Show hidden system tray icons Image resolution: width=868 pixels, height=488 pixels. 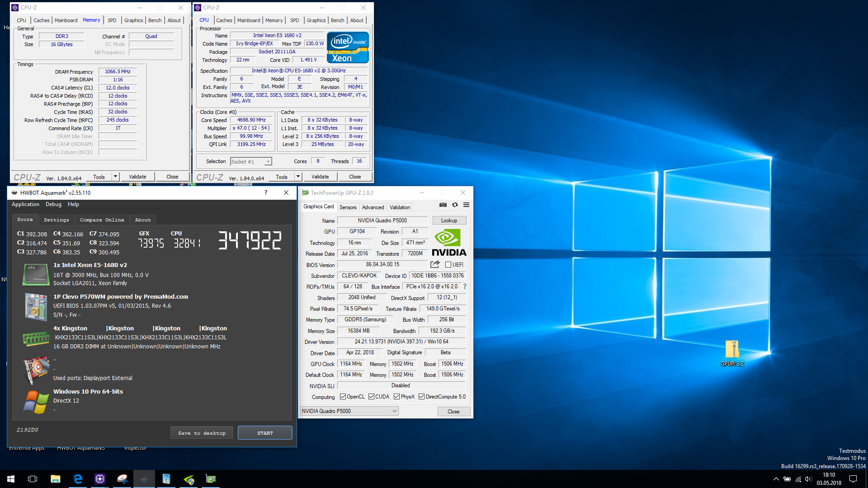coord(776,479)
